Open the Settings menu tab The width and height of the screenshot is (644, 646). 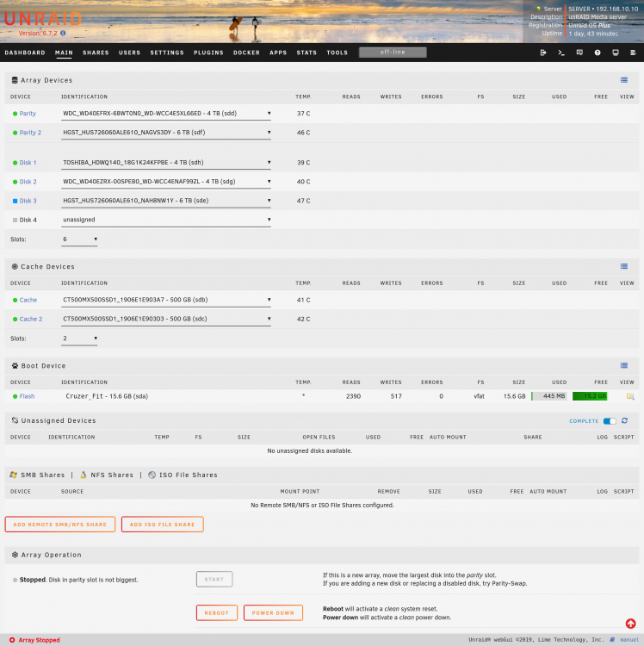167,53
